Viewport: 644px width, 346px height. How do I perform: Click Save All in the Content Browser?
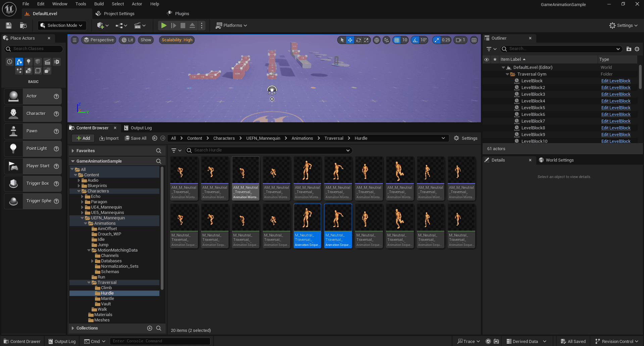tap(136, 138)
